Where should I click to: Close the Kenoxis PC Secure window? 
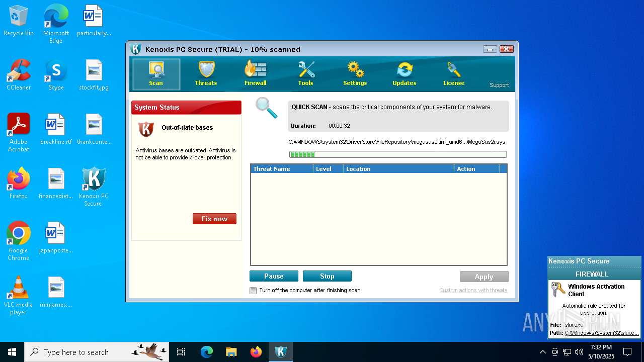click(507, 49)
